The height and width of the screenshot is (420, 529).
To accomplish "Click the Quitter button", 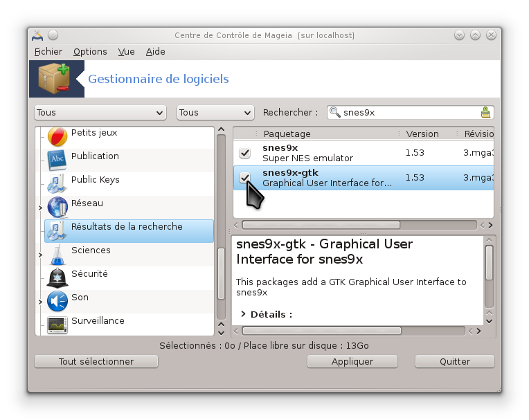I will tap(455, 361).
